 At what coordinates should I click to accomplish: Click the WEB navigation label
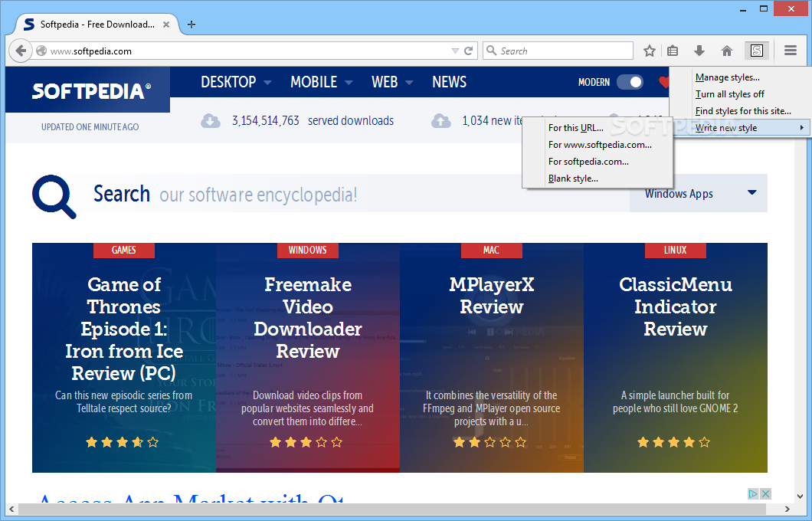pos(385,82)
